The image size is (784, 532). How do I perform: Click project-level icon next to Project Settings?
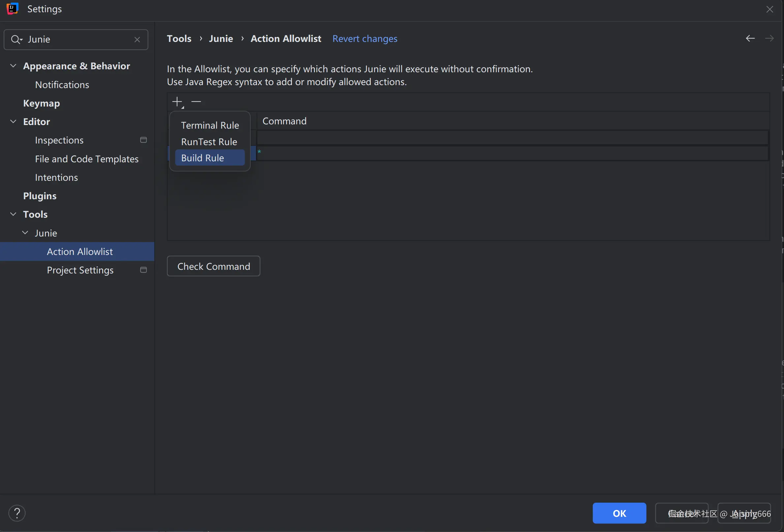[x=143, y=270]
